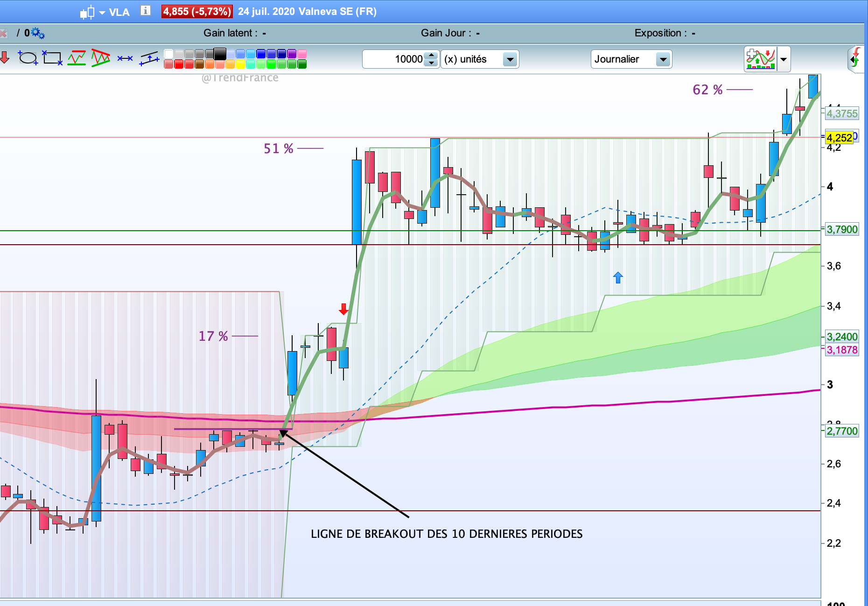Open the Journalier timeframe dropdown
The image size is (868, 606).
[x=631, y=59]
